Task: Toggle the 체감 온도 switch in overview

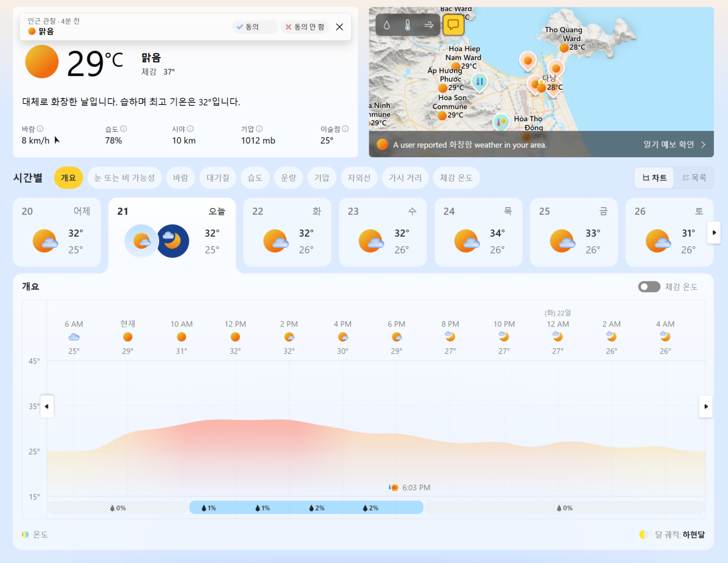Action: click(649, 286)
